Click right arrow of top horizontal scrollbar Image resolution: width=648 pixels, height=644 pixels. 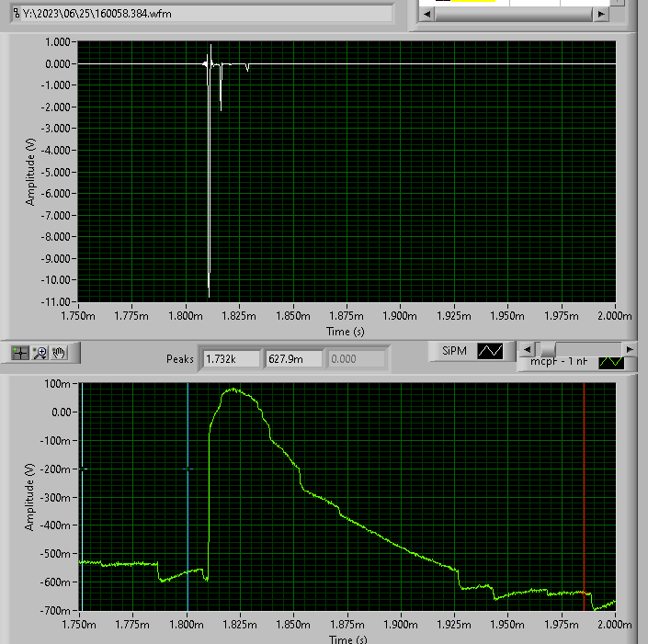[x=601, y=14]
